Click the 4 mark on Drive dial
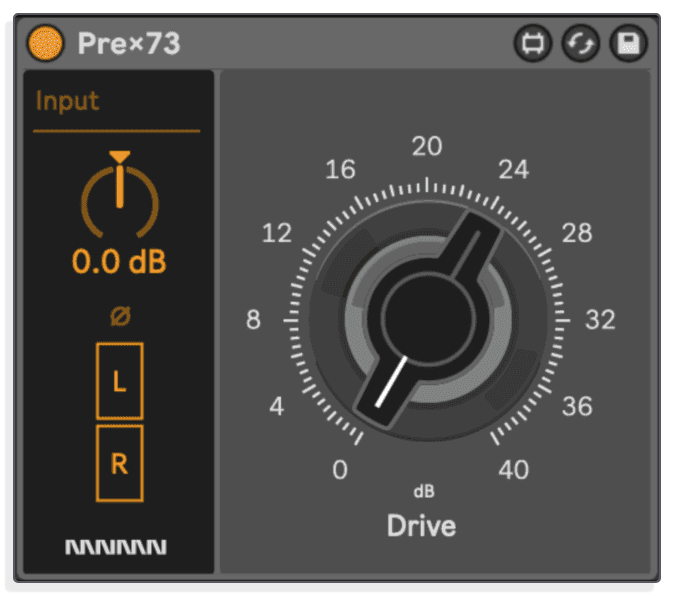 [x=276, y=406]
